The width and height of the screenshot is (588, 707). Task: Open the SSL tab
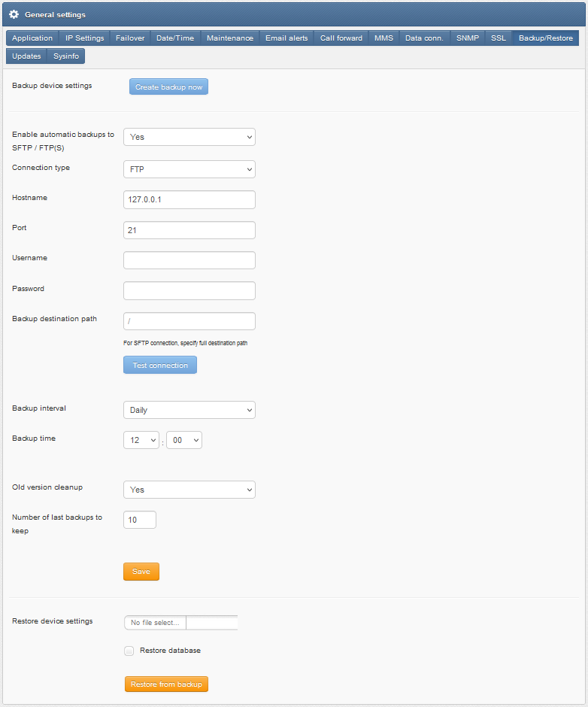pos(499,38)
